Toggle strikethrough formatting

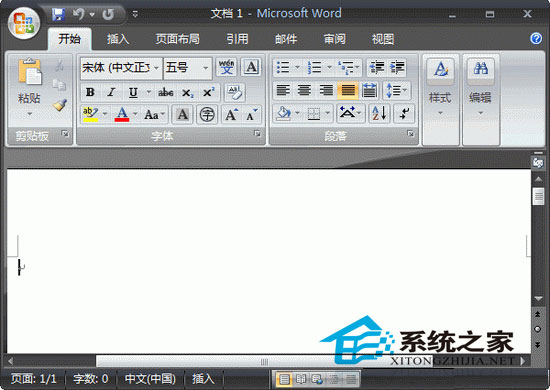pyautogui.click(x=166, y=93)
